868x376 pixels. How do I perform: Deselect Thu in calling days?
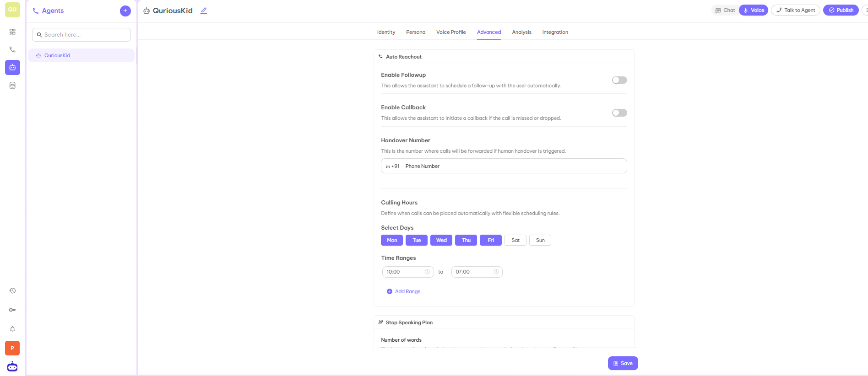[x=466, y=240]
